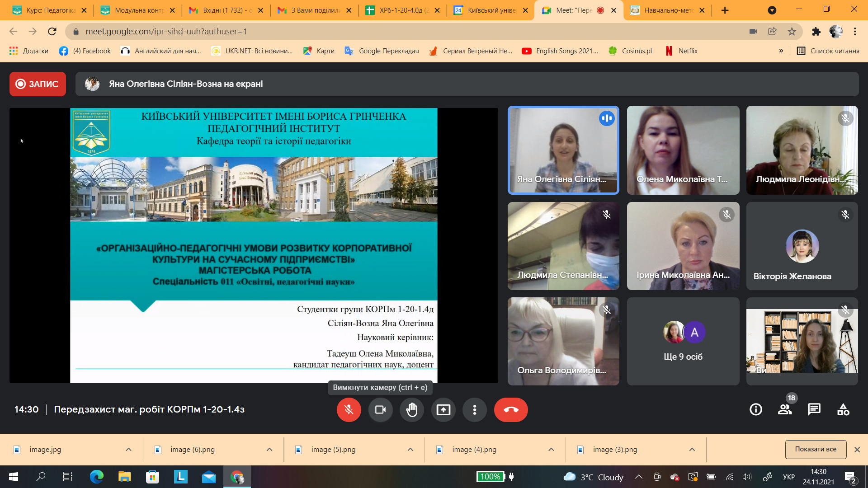This screenshot has height=488, width=868.
Task: Open the chat with everyone
Action: 814,409
